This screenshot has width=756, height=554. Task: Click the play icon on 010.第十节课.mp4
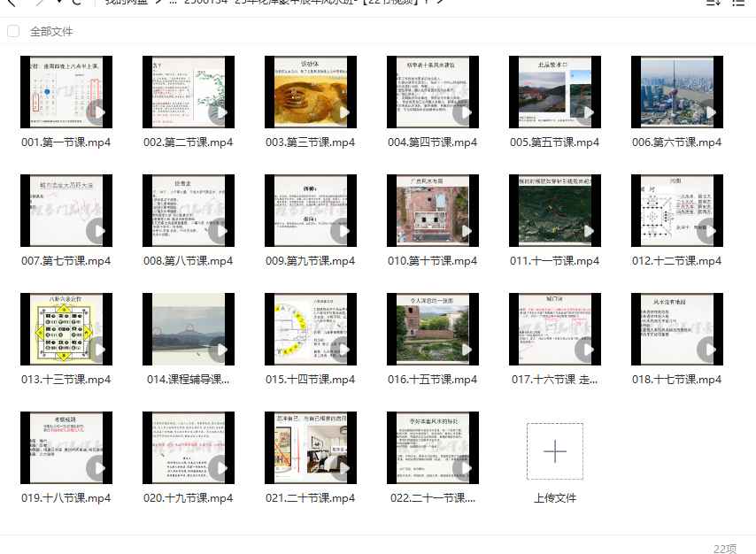(465, 231)
